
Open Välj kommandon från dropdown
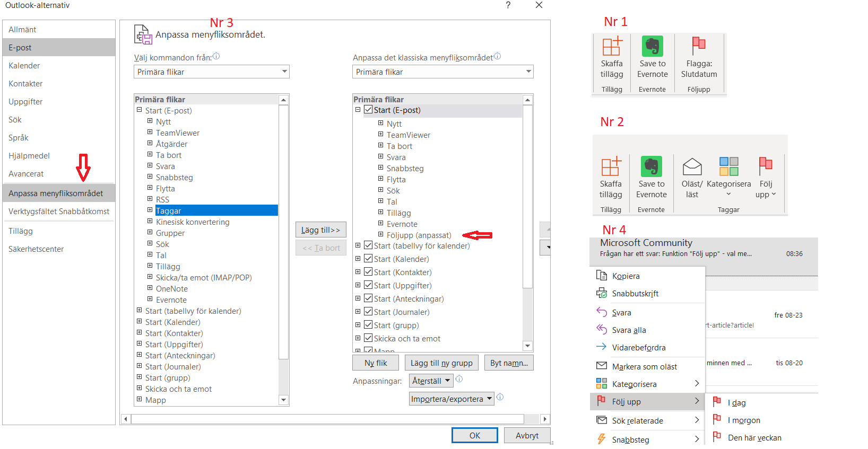211,72
